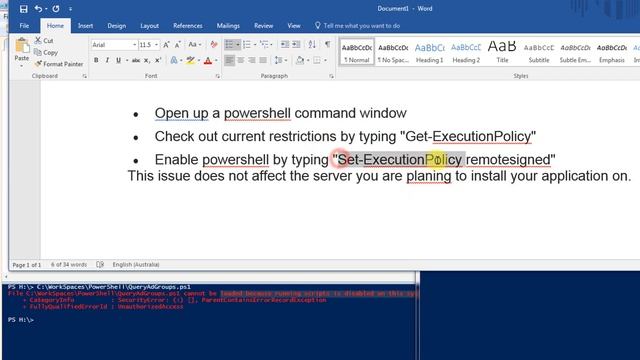Align text left
The height and width of the screenshot is (360, 640).
(229, 60)
